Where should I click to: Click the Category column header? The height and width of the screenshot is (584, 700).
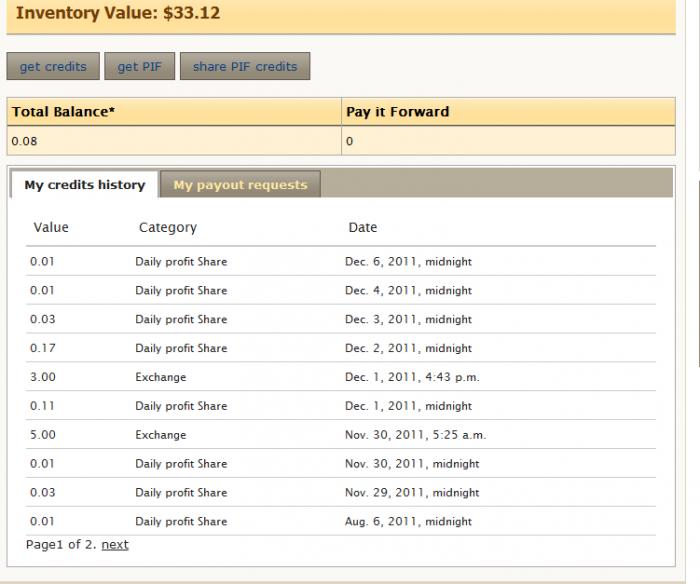(x=168, y=228)
